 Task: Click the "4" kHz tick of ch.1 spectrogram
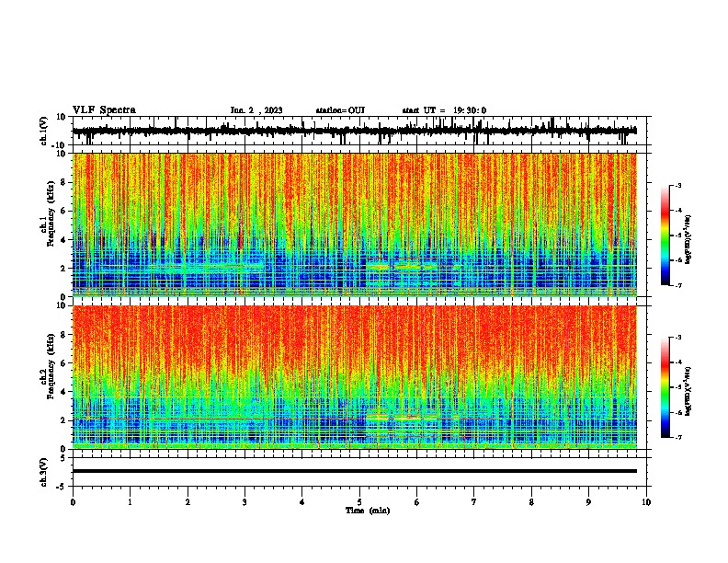pos(63,240)
